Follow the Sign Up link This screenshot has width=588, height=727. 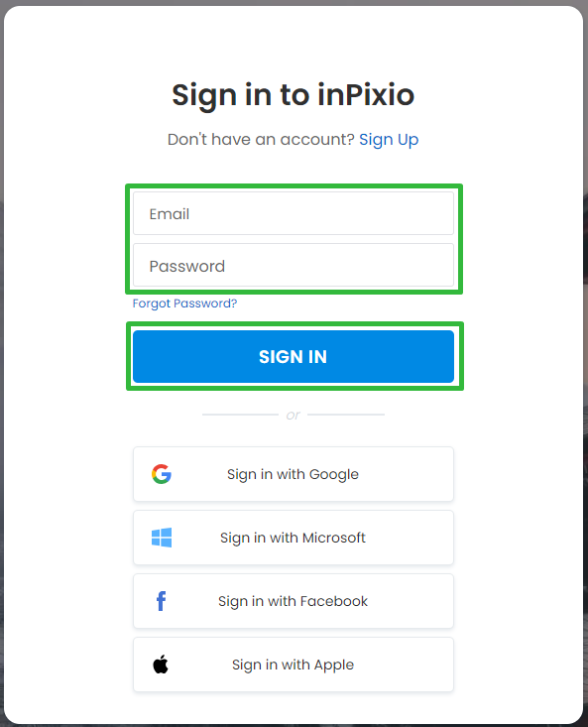[x=389, y=139]
